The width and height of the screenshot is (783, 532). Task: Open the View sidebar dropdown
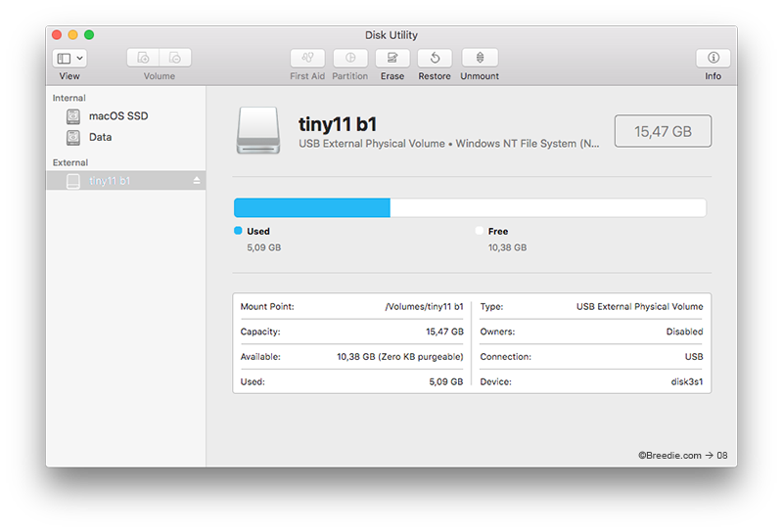pyautogui.click(x=69, y=58)
